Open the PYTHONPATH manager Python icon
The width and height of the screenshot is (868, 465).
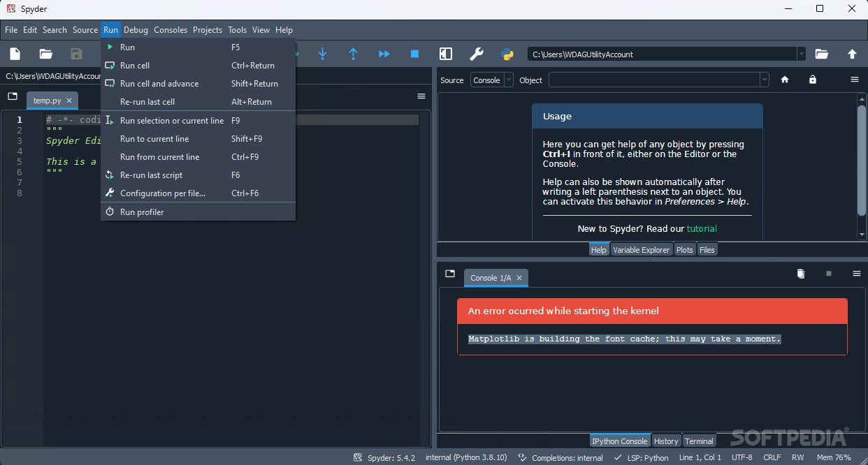pyautogui.click(x=507, y=54)
